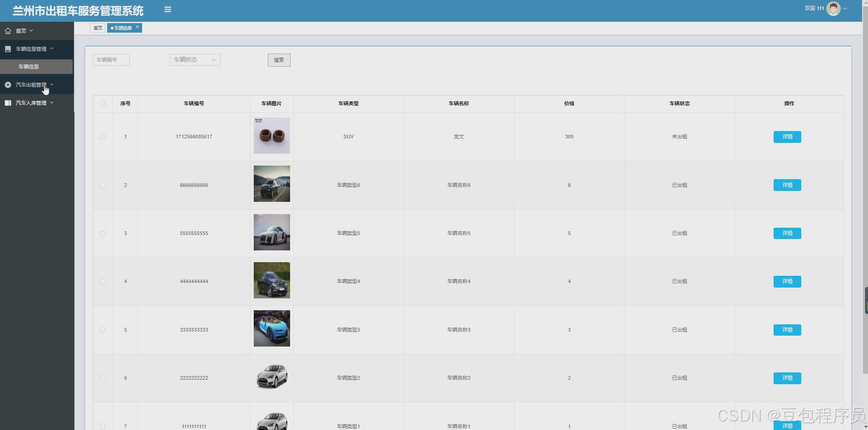Click 详情 for 车辆名称2 row
868x430 pixels.
pos(787,378)
